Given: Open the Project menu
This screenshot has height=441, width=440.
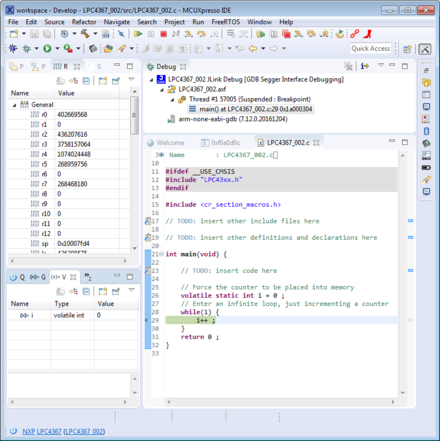Looking at the screenshot, I should [x=174, y=22].
